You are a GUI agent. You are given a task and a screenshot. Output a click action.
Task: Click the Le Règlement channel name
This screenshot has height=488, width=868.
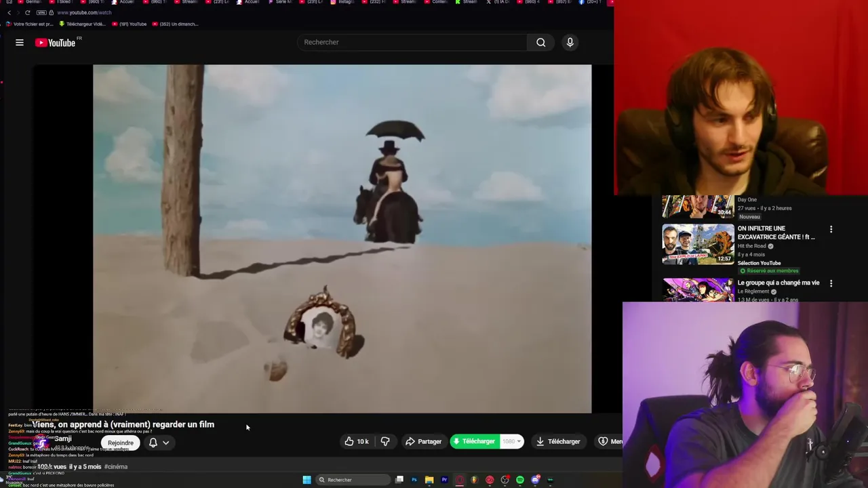click(753, 291)
